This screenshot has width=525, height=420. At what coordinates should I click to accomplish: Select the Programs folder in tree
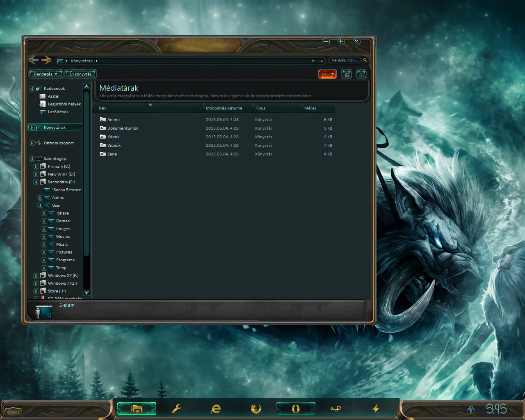click(x=65, y=260)
